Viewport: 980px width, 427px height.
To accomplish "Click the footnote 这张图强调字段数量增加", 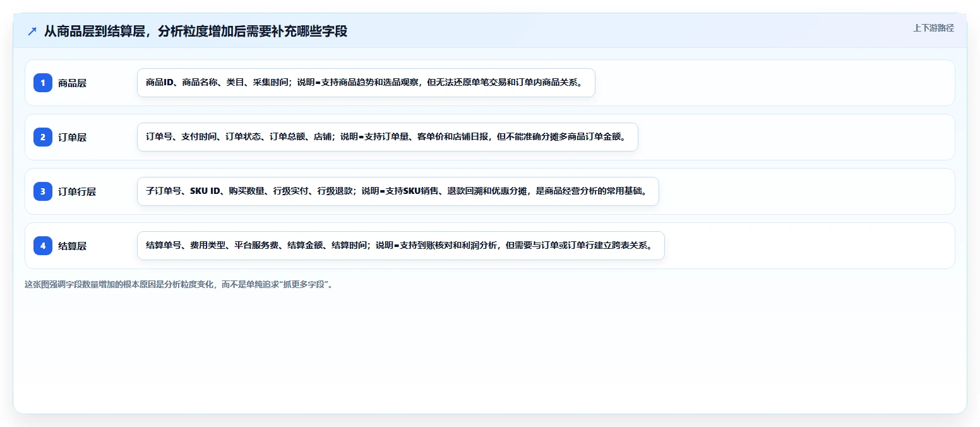I will pos(181,284).
